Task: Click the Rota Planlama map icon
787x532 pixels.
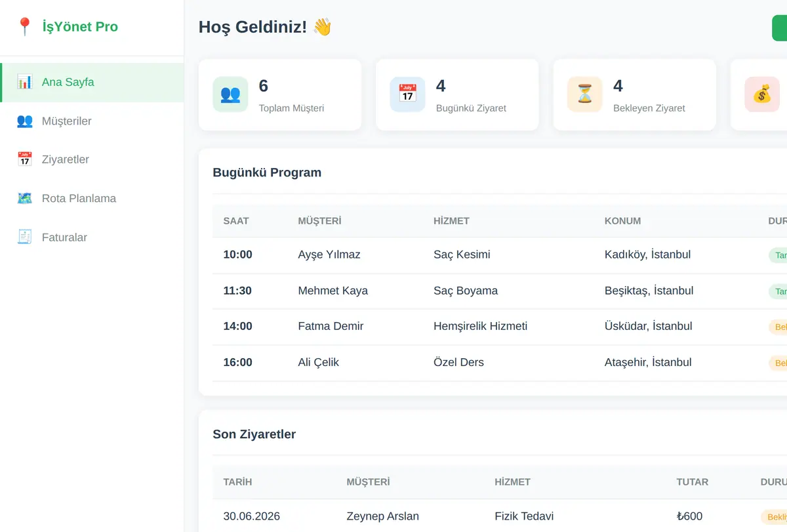Action: click(25, 198)
